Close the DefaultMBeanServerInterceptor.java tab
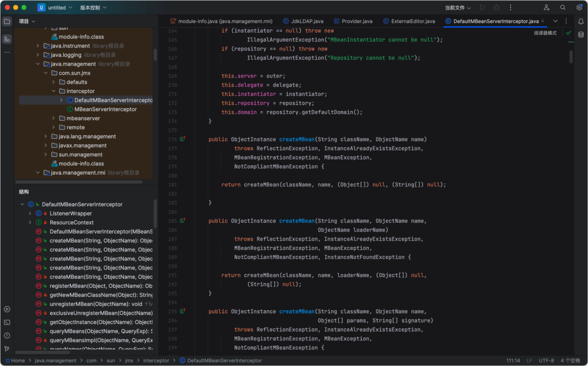The image size is (588, 366). point(543,22)
